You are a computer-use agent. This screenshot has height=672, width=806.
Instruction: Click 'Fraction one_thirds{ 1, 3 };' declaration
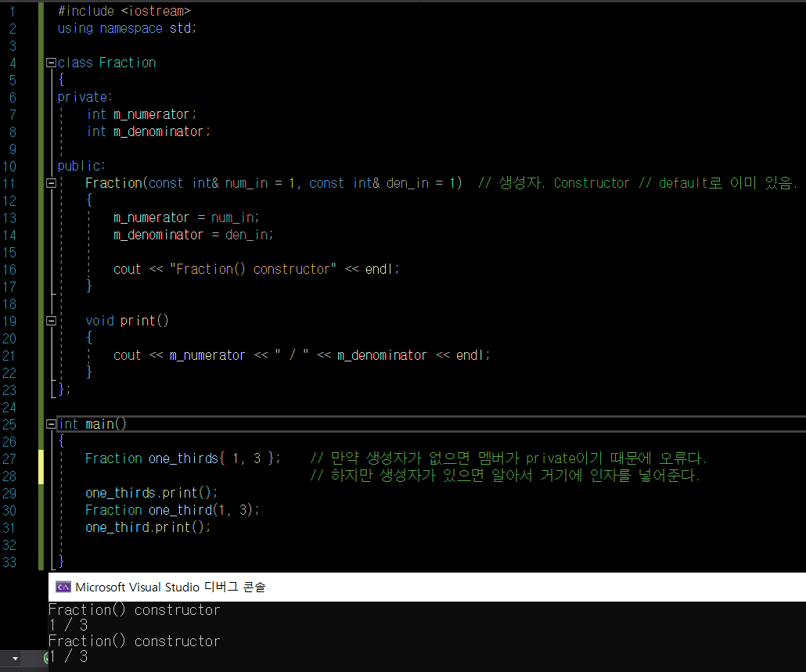pyautogui.click(x=183, y=458)
